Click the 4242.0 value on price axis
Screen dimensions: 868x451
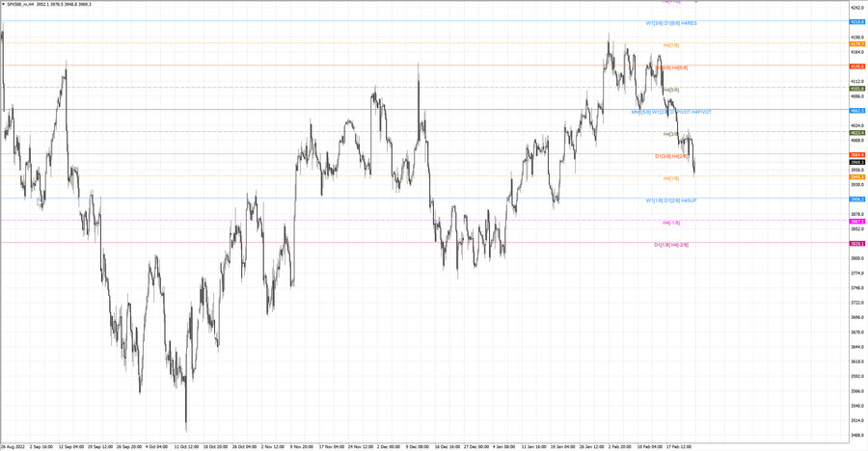pyautogui.click(x=857, y=8)
